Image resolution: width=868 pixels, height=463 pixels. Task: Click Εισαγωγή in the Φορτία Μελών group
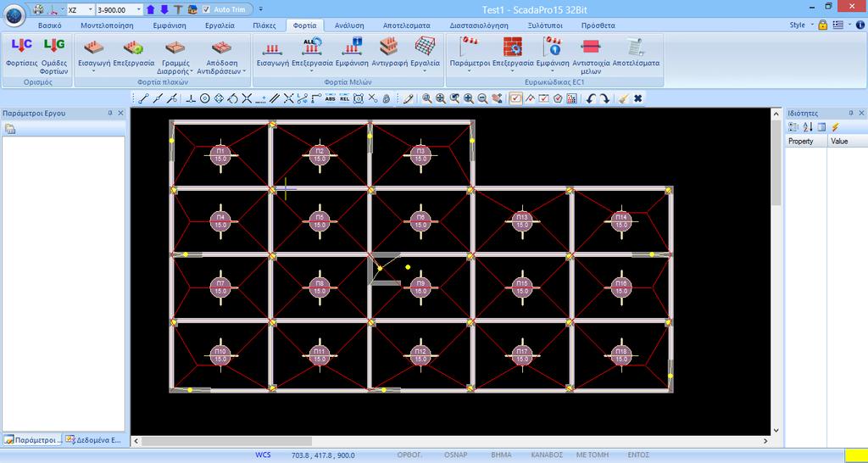[x=273, y=53]
